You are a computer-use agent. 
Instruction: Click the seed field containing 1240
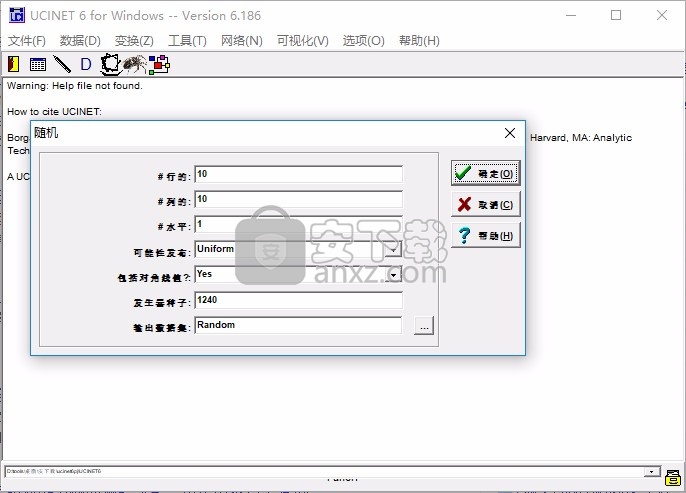(298, 300)
